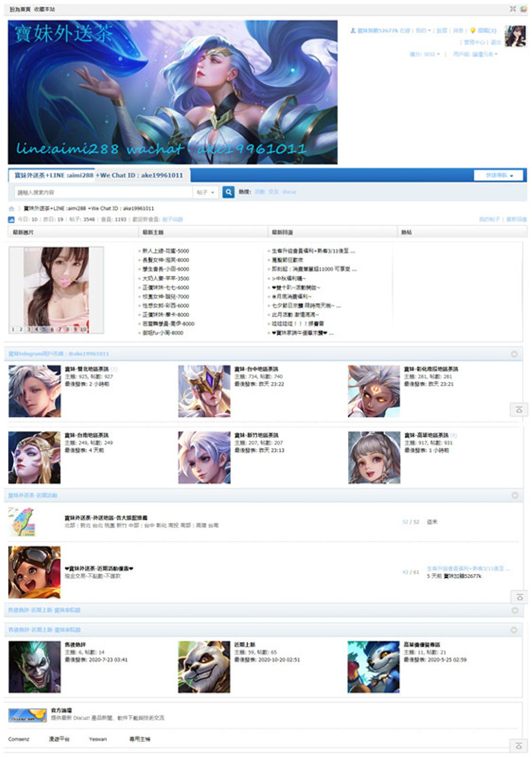
Task: Click inside the search input field
Action: [x=99, y=192]
